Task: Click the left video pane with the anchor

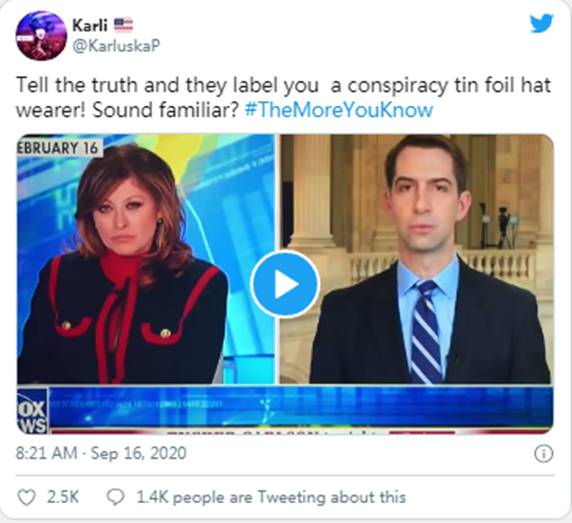Action: (146, 259)
